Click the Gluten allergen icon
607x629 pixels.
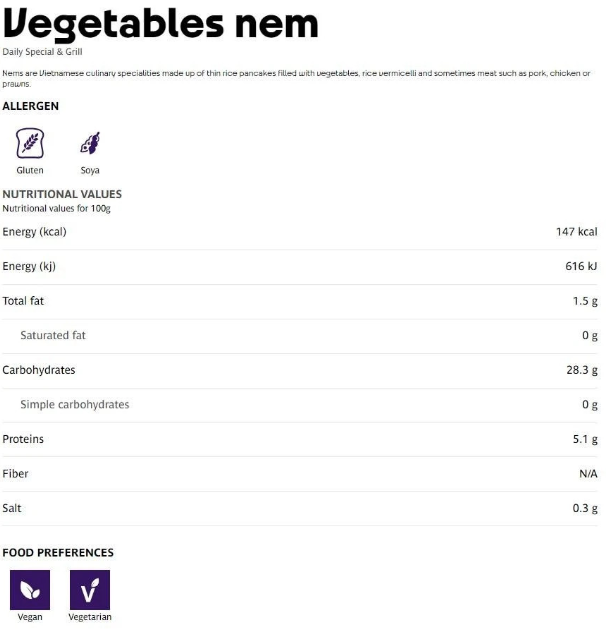[30, 143]
